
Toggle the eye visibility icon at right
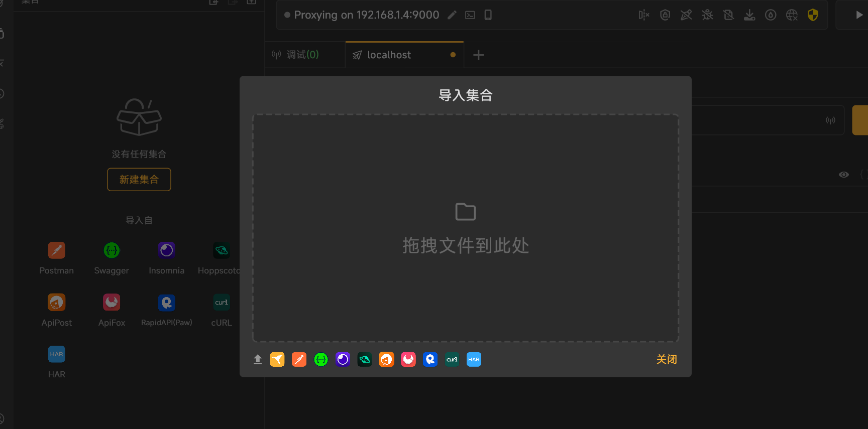click(844, 175)
